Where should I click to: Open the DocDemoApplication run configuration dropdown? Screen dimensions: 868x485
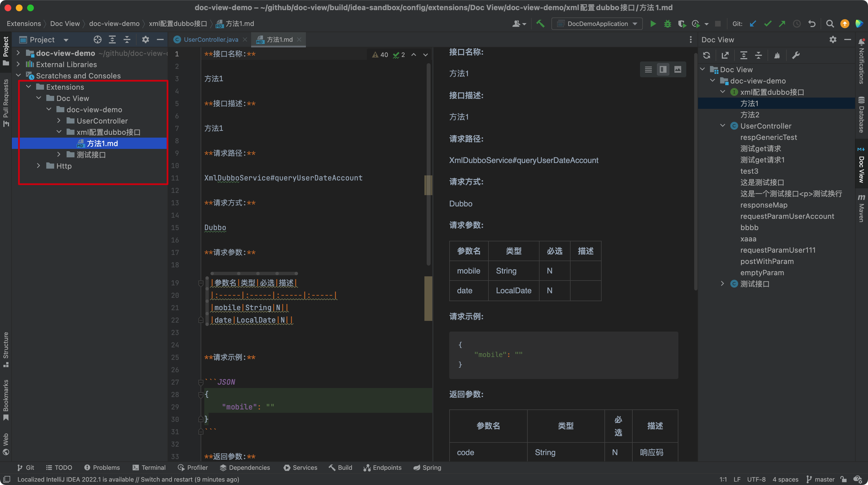[x=597, y=24]
